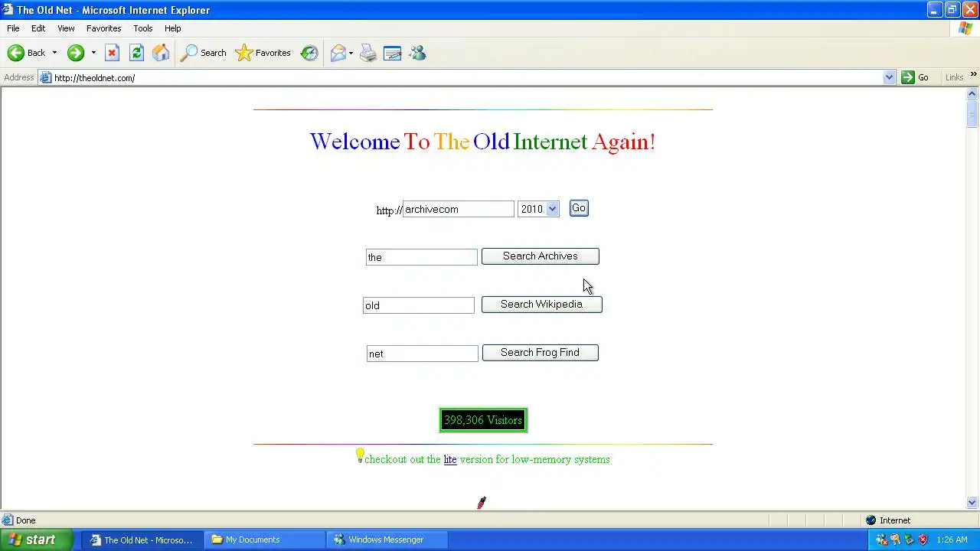Click the address bar URL text
This screenshot has width=980, height=551.
(94, 78)
